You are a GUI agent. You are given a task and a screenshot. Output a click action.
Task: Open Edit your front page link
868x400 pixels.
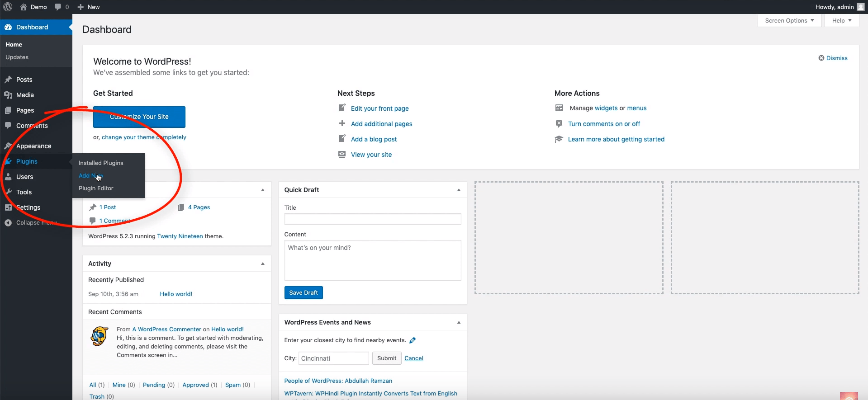pyautogui.click(x=379, y=108)
